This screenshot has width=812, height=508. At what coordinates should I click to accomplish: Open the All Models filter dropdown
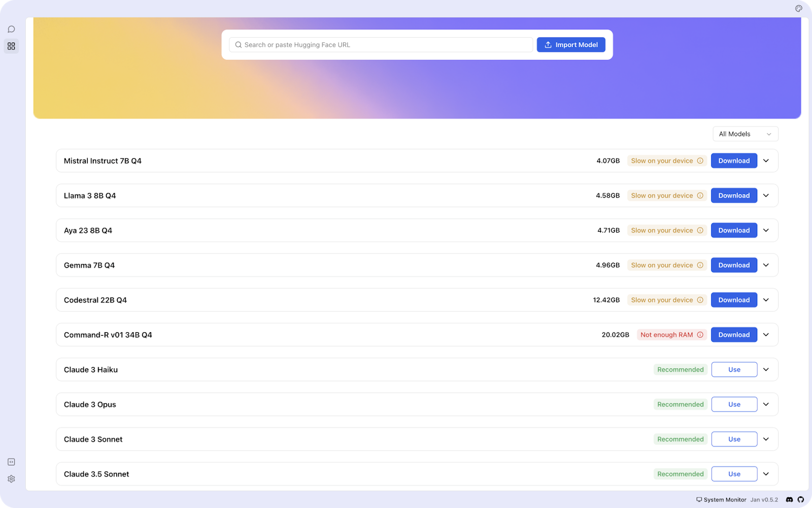[745, 134]
